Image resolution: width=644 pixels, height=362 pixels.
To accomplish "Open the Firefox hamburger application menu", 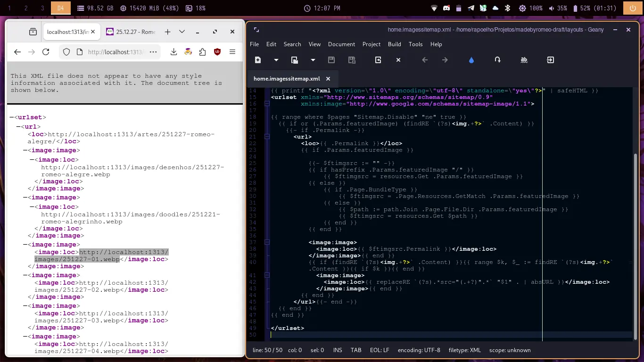I will 232,52.
